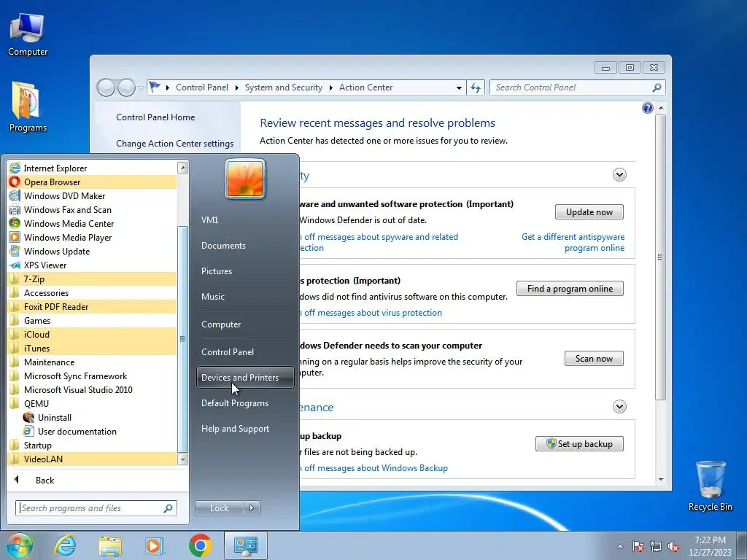Screen dimensions: 747x560
Task: Click the Control Panel taskbar button
Action: 246,545
